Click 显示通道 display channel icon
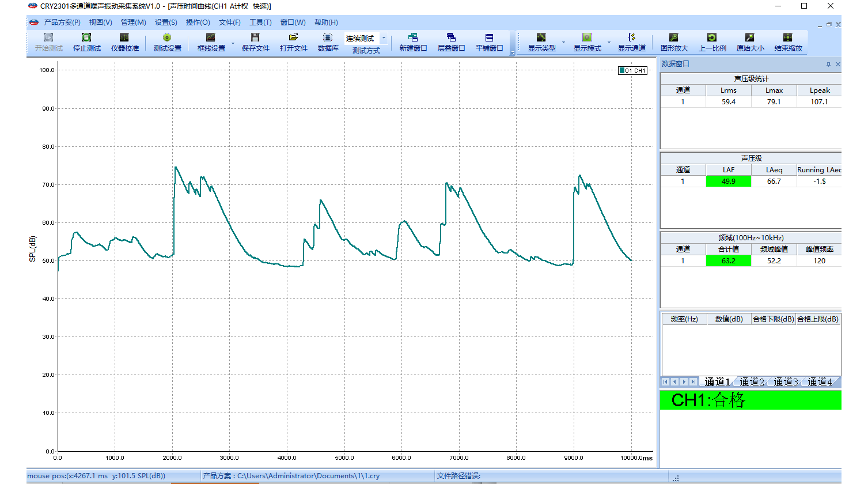Screen dimensions: 868x484 [631, 38]
